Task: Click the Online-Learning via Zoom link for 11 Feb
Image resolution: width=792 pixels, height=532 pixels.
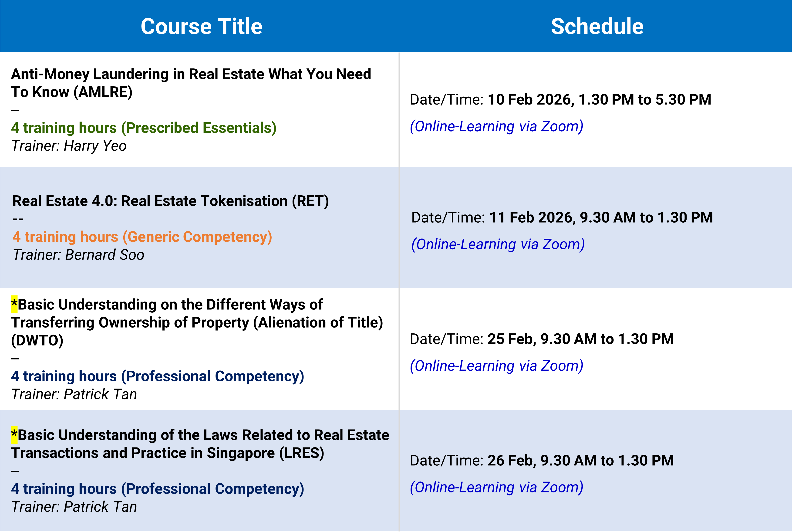Action: (498, 244)
